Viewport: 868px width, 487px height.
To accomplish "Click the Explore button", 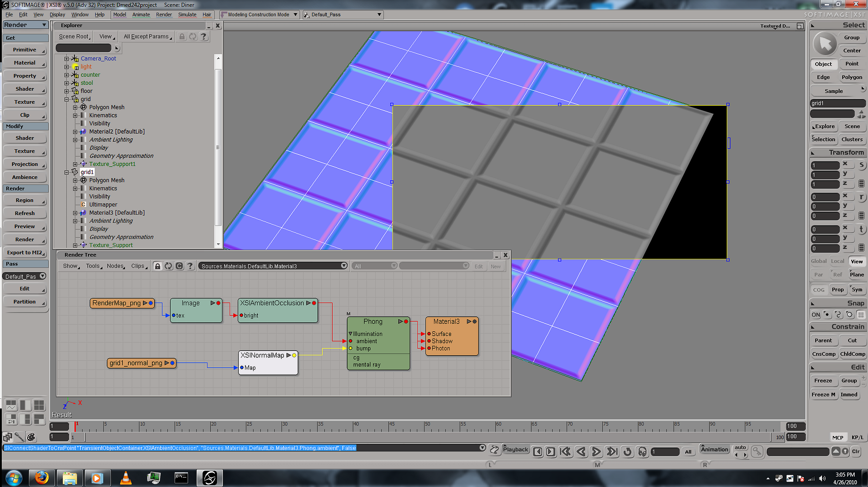I will coord(824,126).
